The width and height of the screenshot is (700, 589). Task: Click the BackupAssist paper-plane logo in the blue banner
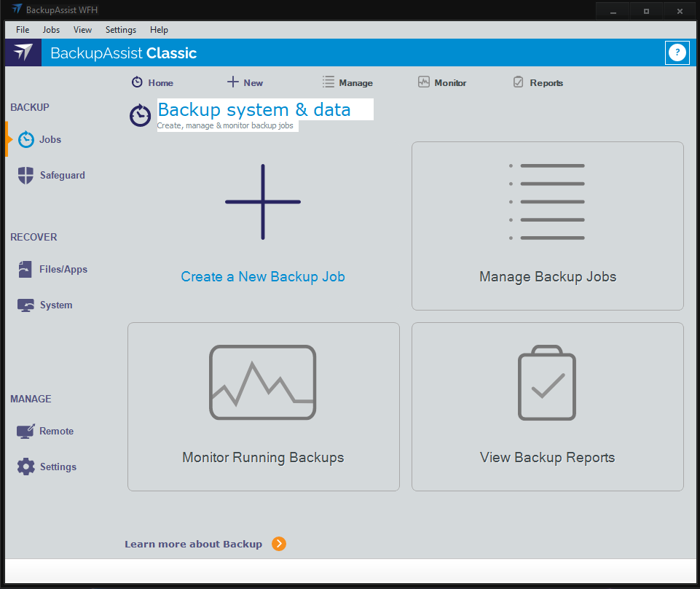click(x=23, y=52)
